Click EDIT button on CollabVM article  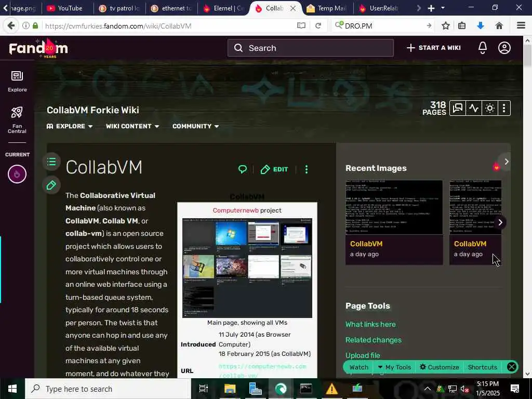click(274, 169)
